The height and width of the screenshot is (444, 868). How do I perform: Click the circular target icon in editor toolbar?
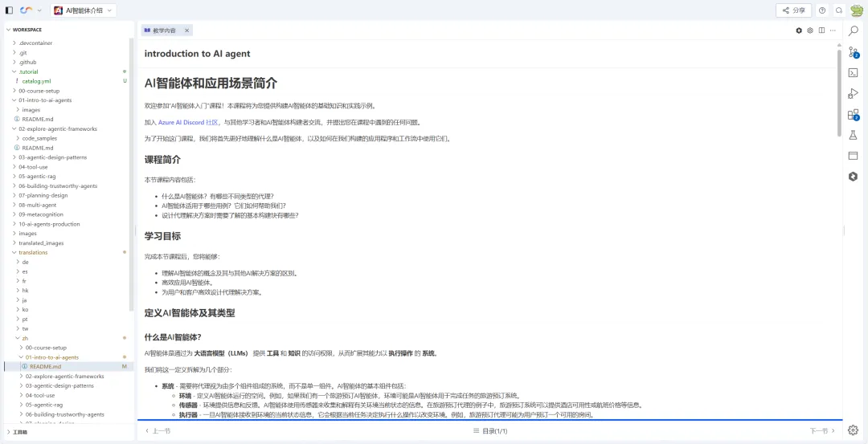810,31
